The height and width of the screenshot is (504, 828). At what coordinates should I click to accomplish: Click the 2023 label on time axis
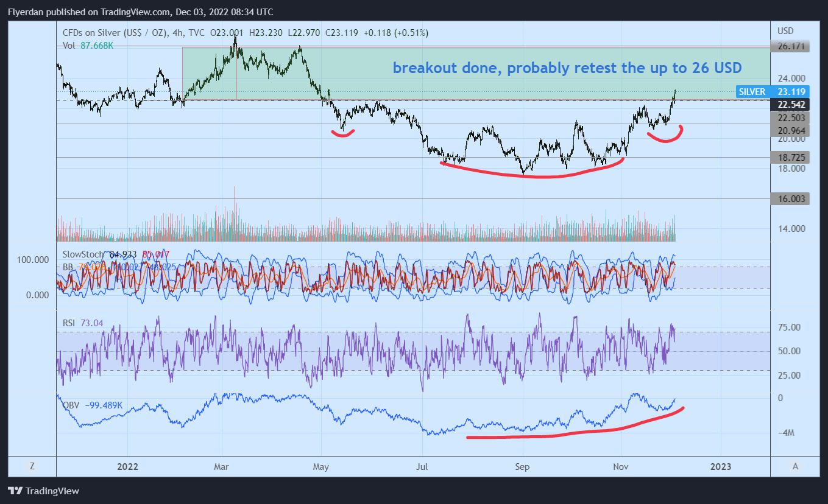pyautogui.click(x=721, y=467)
